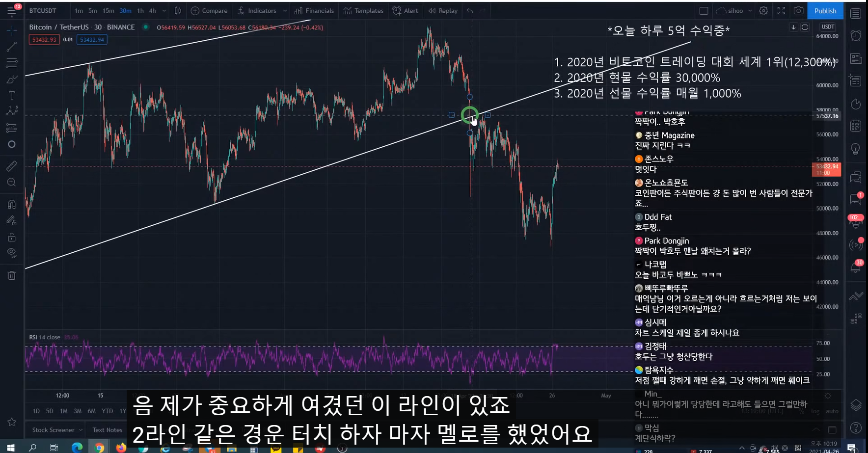
Task: Expand the favorite indicators dropdown arrow
Action: (x=285, y=11)
